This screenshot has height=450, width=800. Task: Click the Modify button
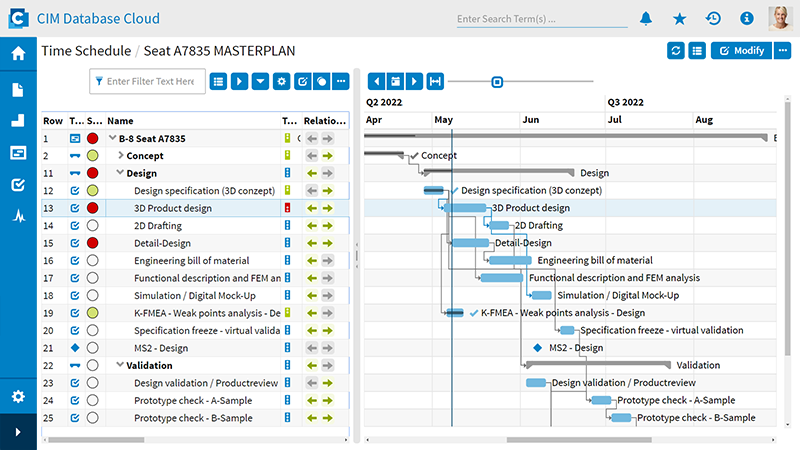click(741, 51)
